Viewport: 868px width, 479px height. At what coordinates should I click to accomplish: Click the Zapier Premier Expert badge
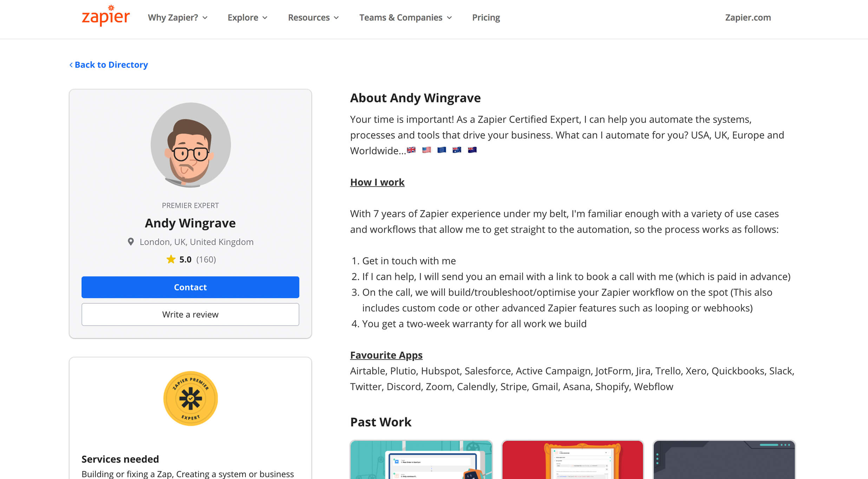click(x=190, y=398)
